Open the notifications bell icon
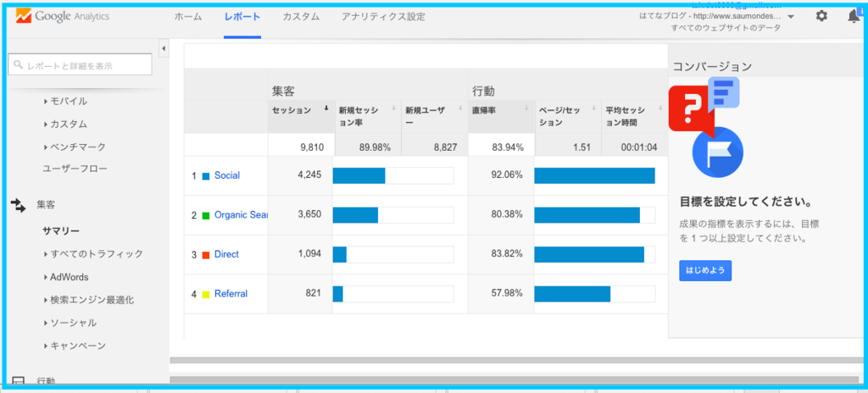The height and width of the screenshot is (393, 868). [x=854, y=17]
